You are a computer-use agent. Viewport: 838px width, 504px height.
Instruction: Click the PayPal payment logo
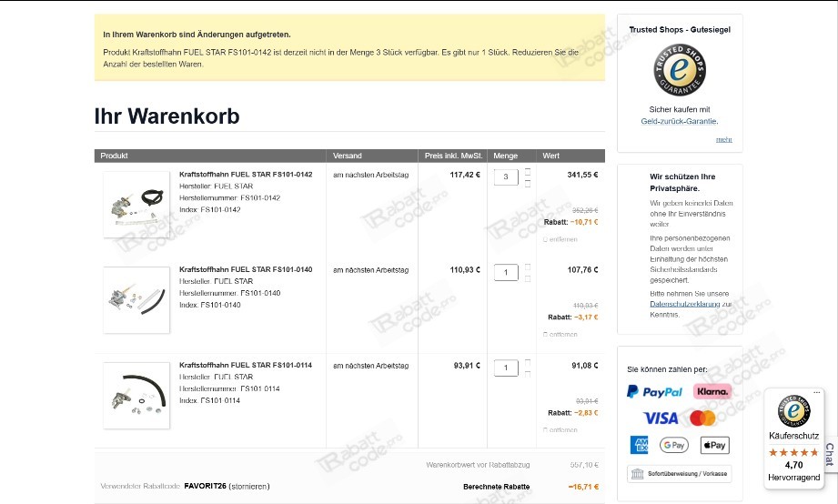tap(655, 392)
